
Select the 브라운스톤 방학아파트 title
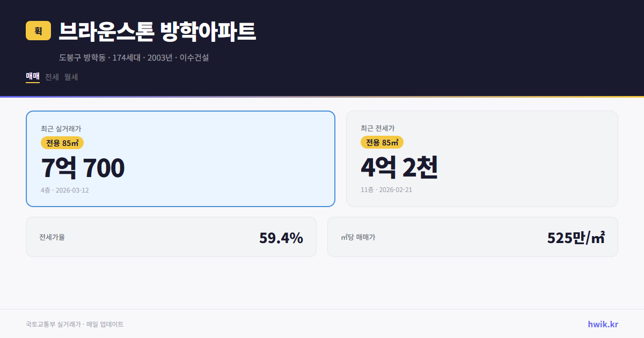(158, 32)
